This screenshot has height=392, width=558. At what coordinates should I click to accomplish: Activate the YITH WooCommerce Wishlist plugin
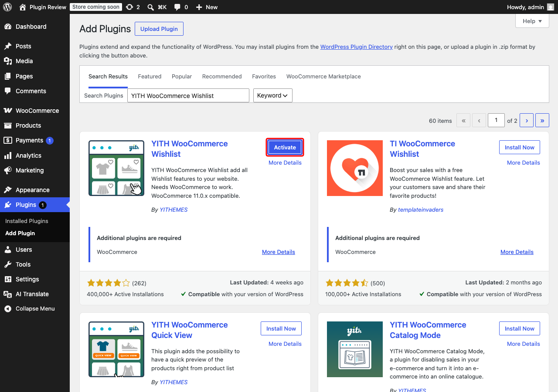pyautogui.click(x=285, y=147)
